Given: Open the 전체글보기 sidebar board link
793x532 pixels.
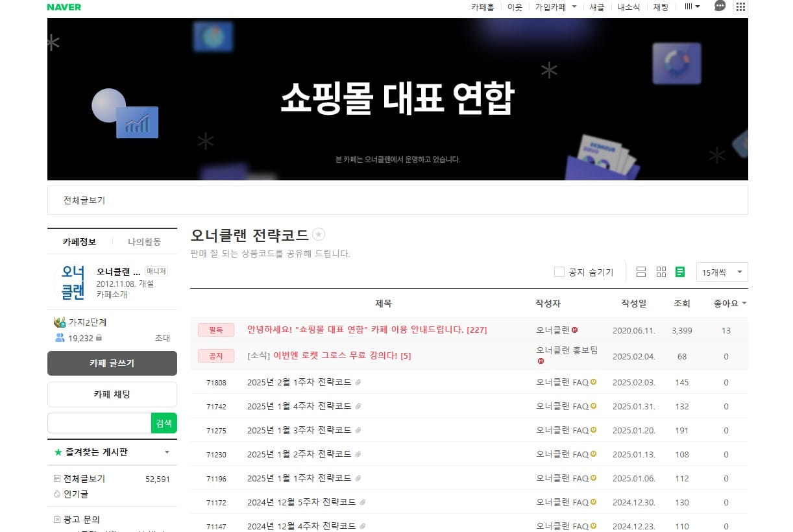Looking at the screenshot, I should [x=84, y=479].
